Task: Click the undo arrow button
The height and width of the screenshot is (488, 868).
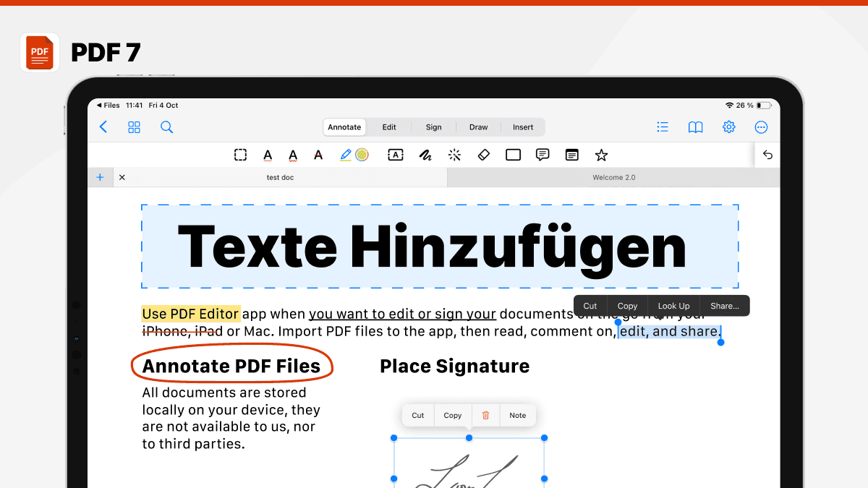Action: (x=767, y=155)
